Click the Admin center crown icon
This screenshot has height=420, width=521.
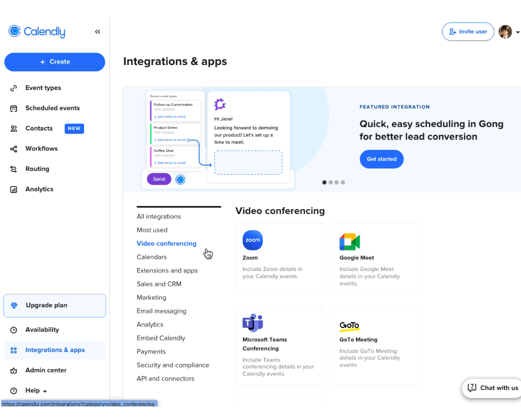click(13, 370)
